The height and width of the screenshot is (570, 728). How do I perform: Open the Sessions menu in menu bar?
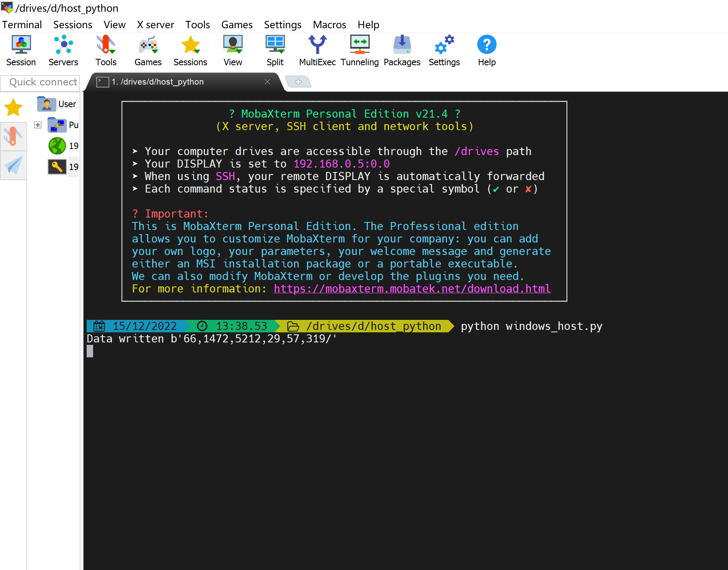point(73,25)
